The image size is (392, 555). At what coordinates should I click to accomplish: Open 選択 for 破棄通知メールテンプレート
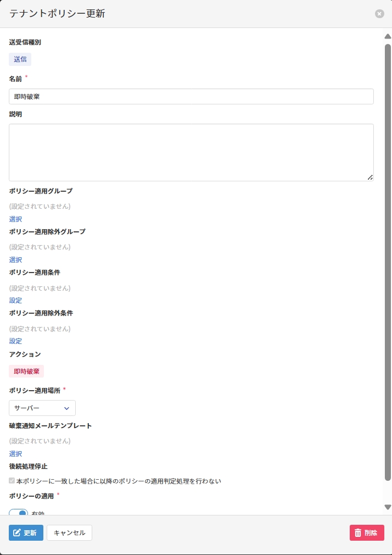(x=15, y=454)
